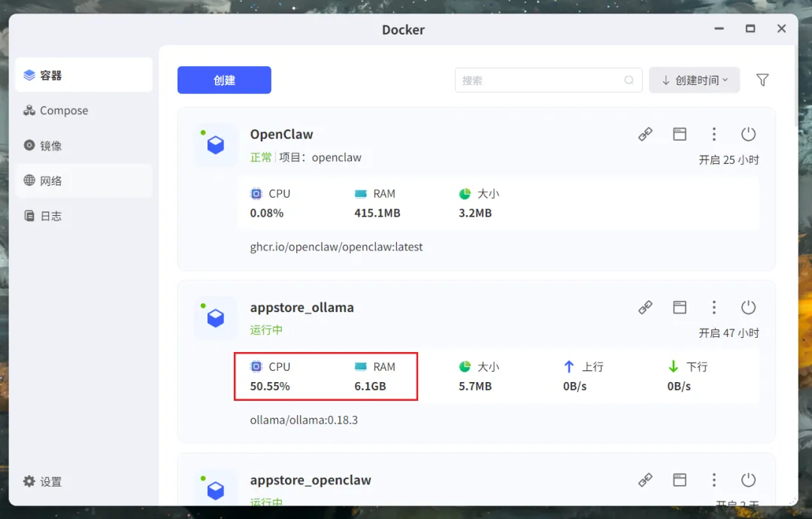Click the ollama/ollama:0.18.3 image name

(304, 420)
